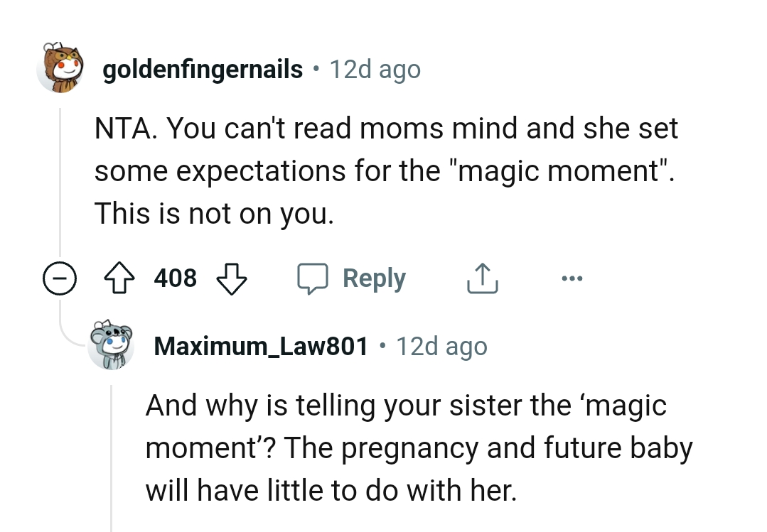Screen dimensions: 767x532
Task: Toggle the minus collapse control to hide replies
Action: 60,278
